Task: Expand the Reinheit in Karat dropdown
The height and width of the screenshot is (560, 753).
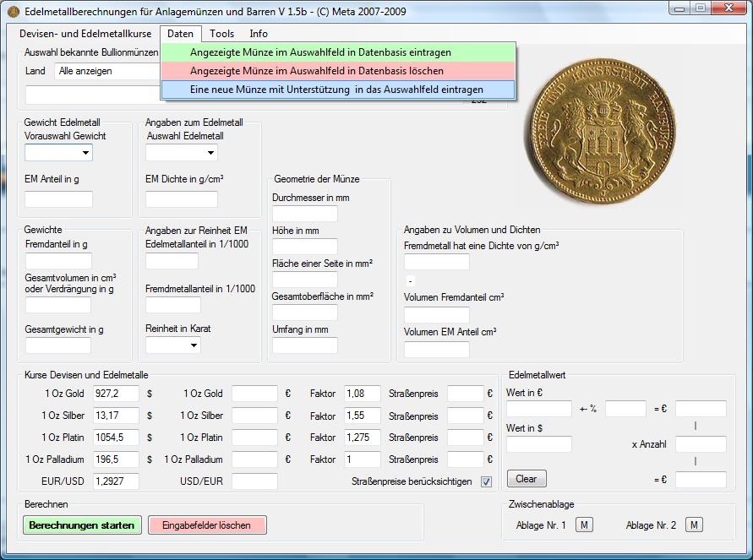Action: (x=194, y=345)
